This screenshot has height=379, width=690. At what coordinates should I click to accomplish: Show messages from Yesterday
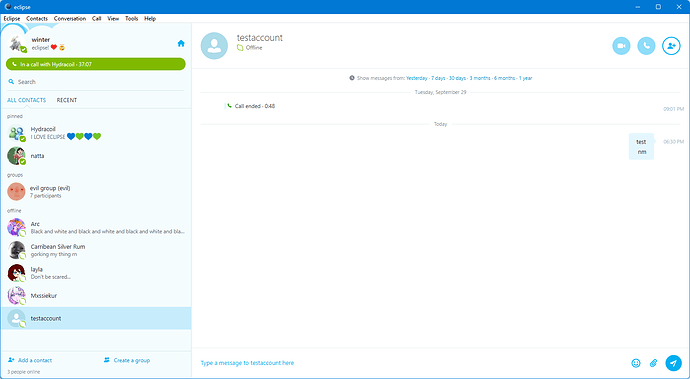pyautogui.click(x=417, y=78)
